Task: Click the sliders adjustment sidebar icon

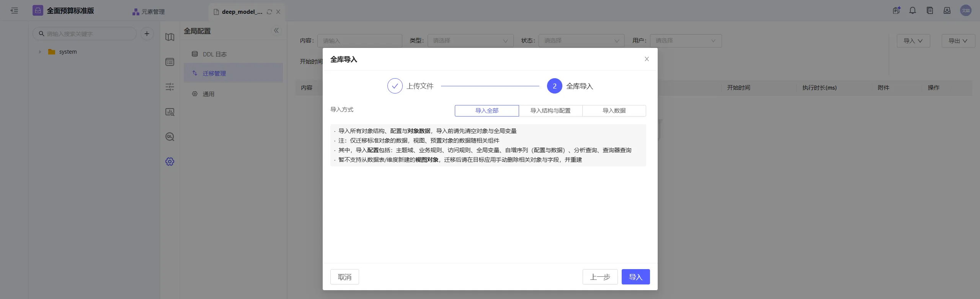Action: point(170,87)
